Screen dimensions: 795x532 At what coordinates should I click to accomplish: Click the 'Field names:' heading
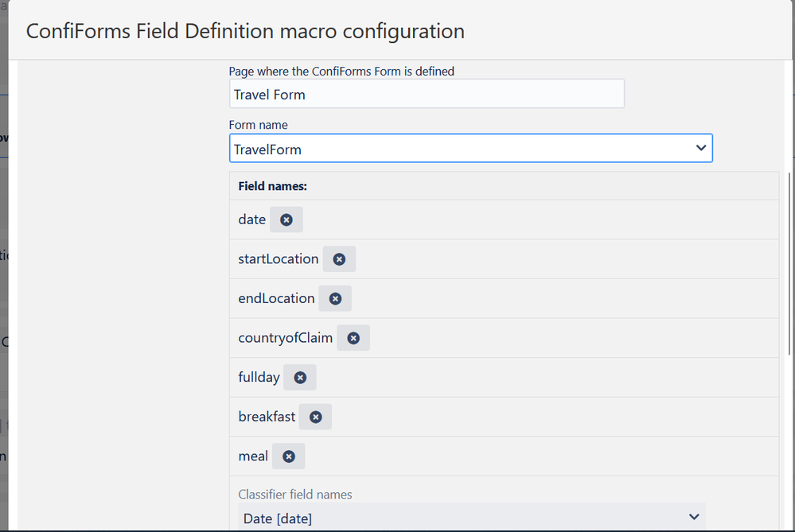pyautogui.click(x=273, y=186)
